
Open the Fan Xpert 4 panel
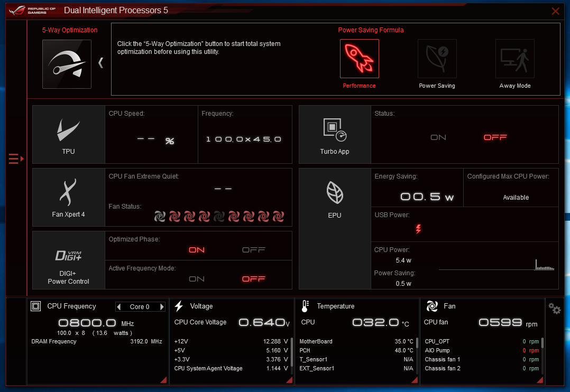(x=68, y=197)
